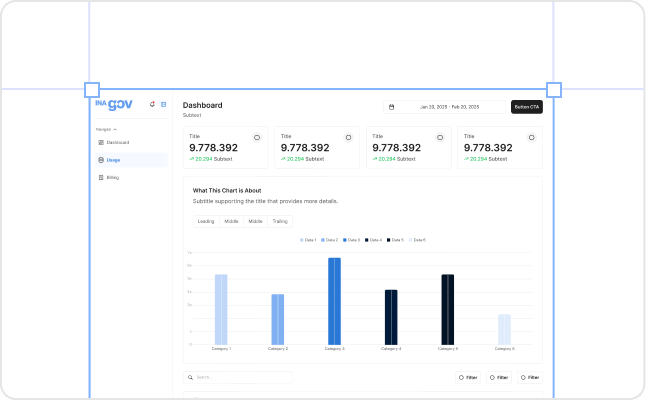The height and width of the screenshot is (400, 646).
Task: Click the calendar icon in the date field
Action: click(x=391, y=107)
